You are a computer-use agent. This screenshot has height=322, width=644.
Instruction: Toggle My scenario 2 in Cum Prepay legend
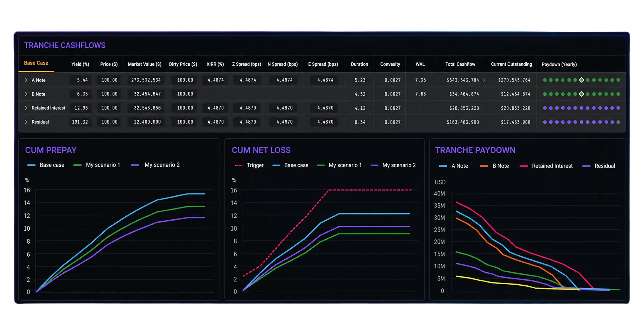pos(155,165)
